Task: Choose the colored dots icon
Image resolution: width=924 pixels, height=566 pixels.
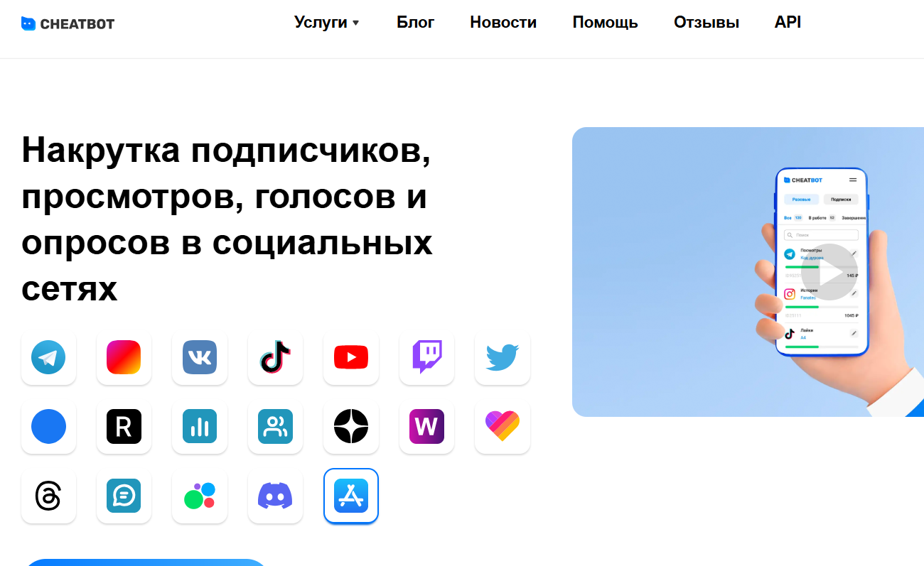Action: coord(200,496)
